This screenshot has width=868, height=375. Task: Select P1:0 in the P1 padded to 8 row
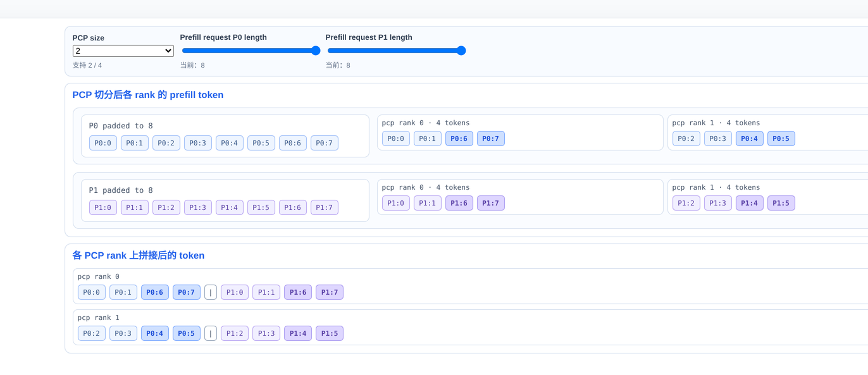103,207
